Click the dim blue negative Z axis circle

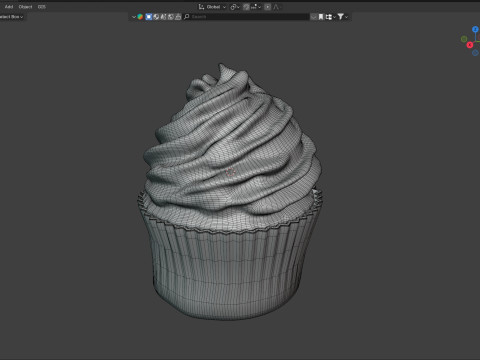(475, 52)
